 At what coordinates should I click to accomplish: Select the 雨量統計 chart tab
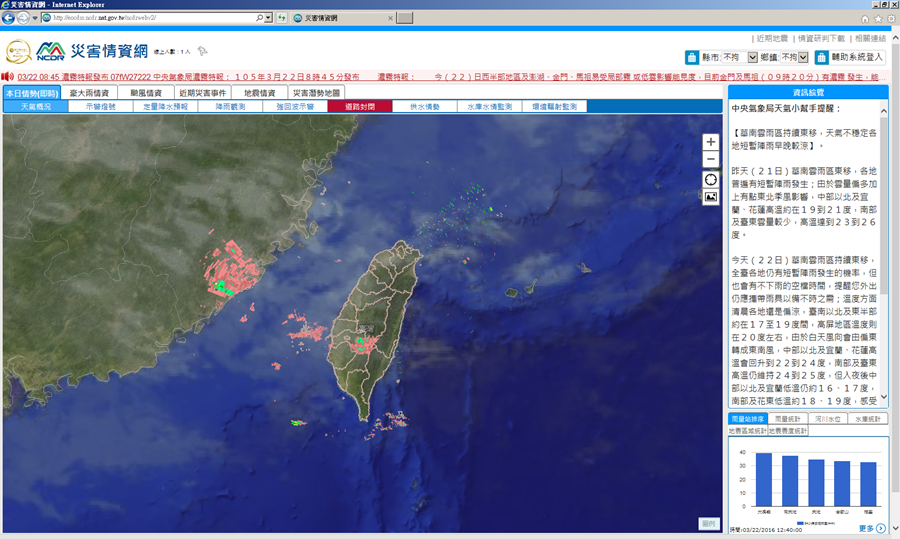[x=788, y=419]
